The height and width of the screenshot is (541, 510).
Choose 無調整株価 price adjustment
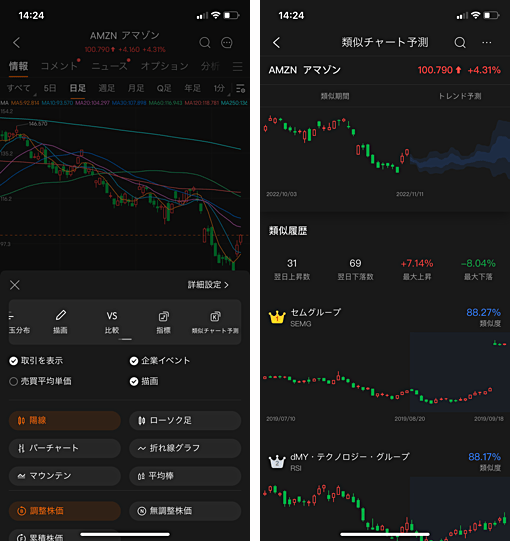[185, 511]
